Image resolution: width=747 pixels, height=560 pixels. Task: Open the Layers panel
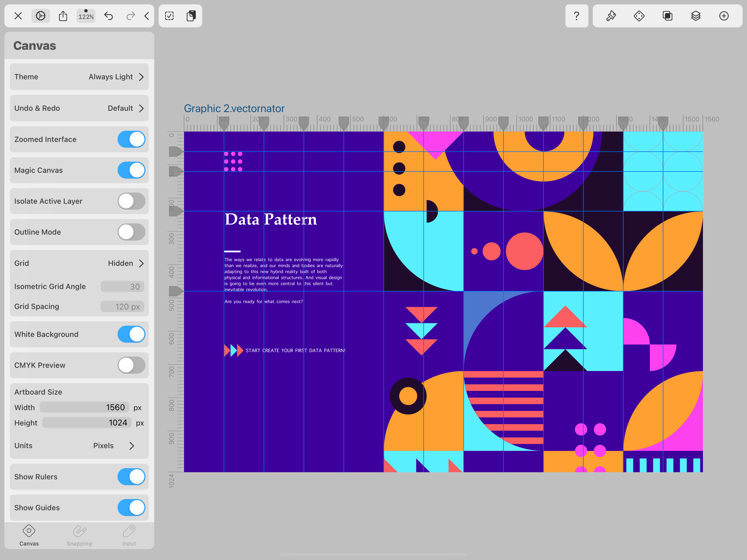click(696, 16)
